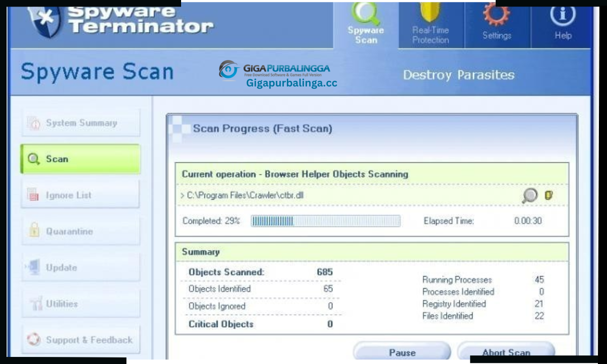Open Utilities in the sidebar
This screenshot has height=364, width=607.
click(80, 304)
